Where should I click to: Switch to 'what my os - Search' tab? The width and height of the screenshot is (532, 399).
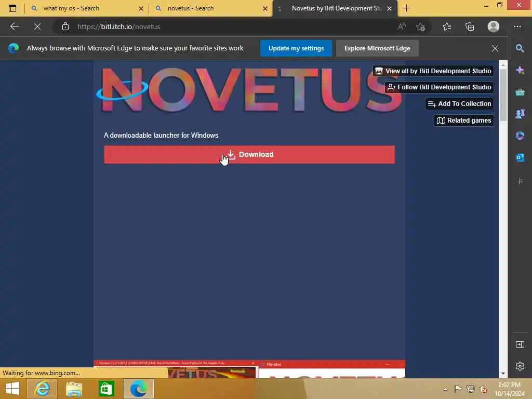coord(87,8)
